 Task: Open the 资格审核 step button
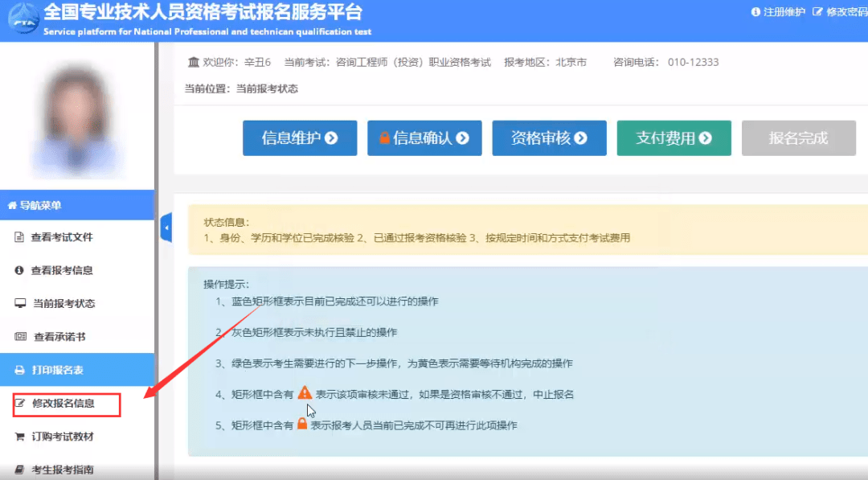click(549, 137)
